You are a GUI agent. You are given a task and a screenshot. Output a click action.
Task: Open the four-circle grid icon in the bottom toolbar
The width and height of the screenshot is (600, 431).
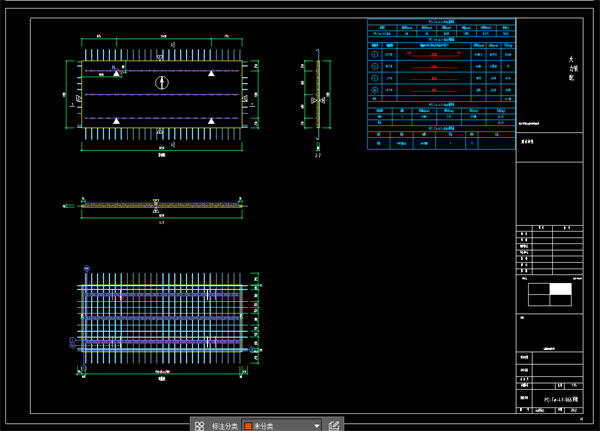coord(199,426)
